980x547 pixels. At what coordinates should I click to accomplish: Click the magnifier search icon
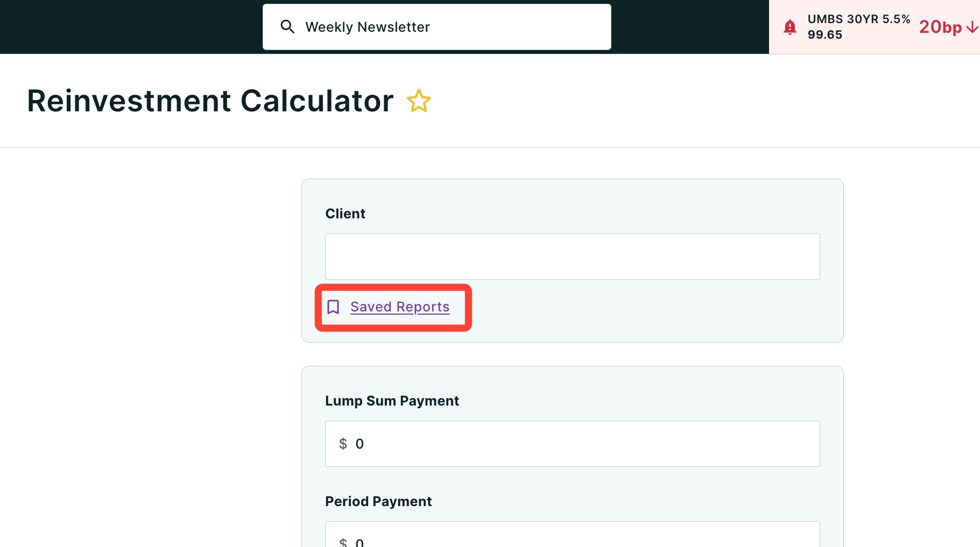point(287,27)
